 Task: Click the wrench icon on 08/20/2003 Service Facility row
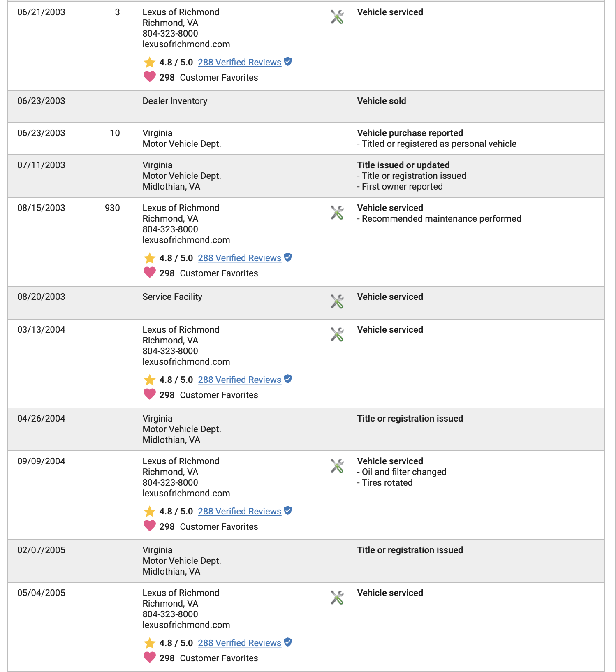[x=337, y=301]
